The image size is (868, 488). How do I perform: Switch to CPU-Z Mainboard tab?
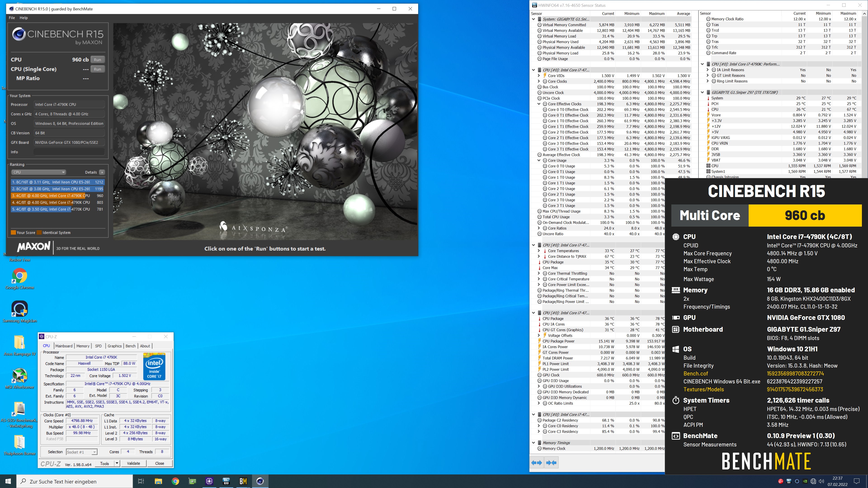64,346
